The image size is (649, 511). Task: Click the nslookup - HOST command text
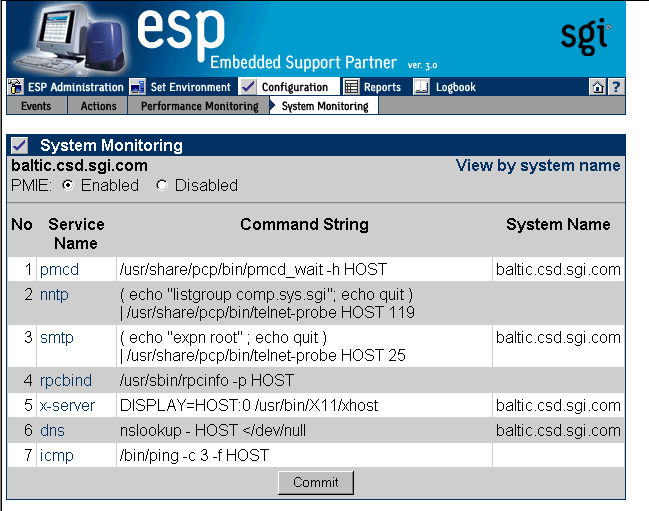pos(213,431)
